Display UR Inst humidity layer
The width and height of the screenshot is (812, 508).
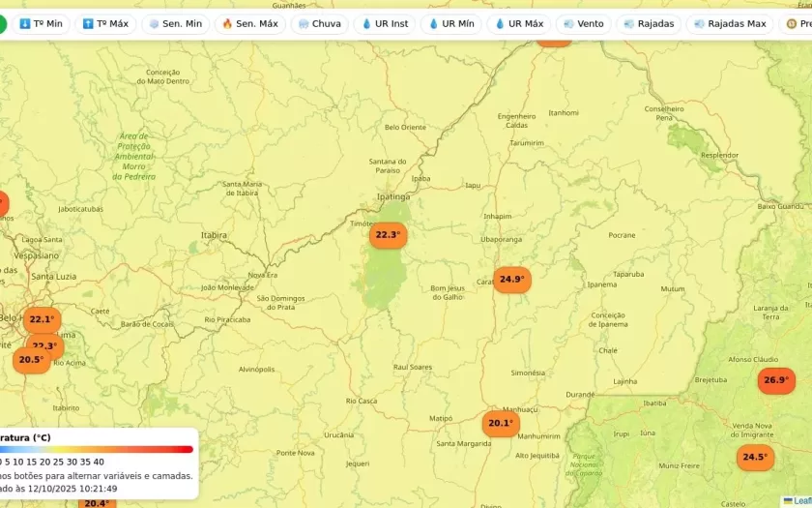point(385,23)
